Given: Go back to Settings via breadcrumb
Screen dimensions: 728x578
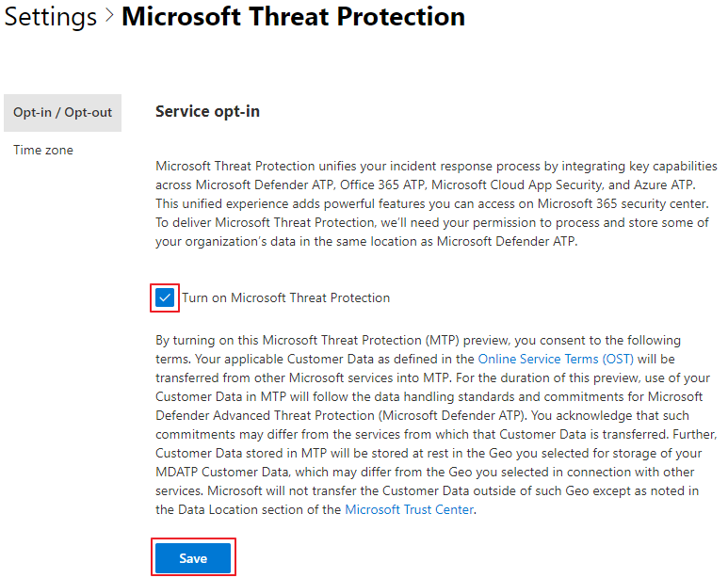Looking at the screenshot, I should click(x=50, y=17).
